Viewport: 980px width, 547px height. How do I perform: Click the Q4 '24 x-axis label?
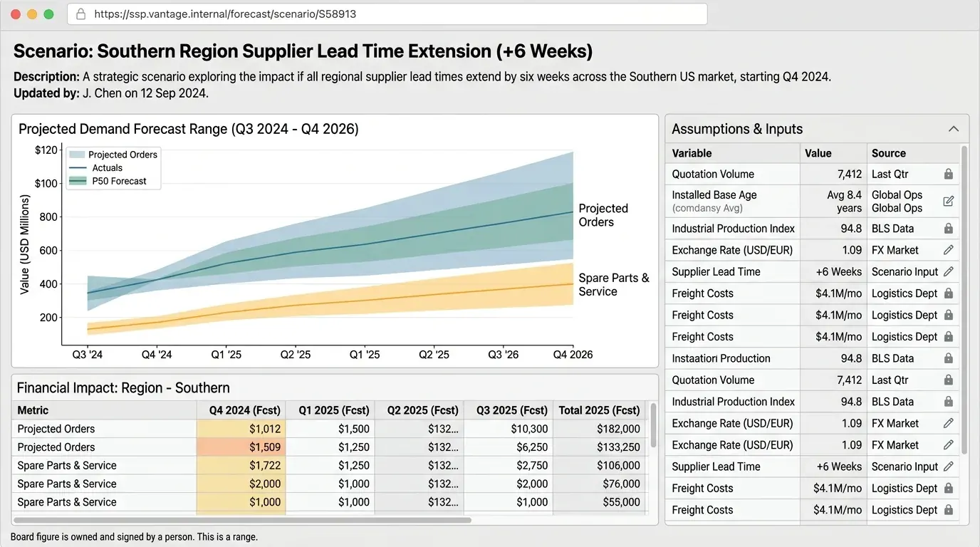point(157,354)
